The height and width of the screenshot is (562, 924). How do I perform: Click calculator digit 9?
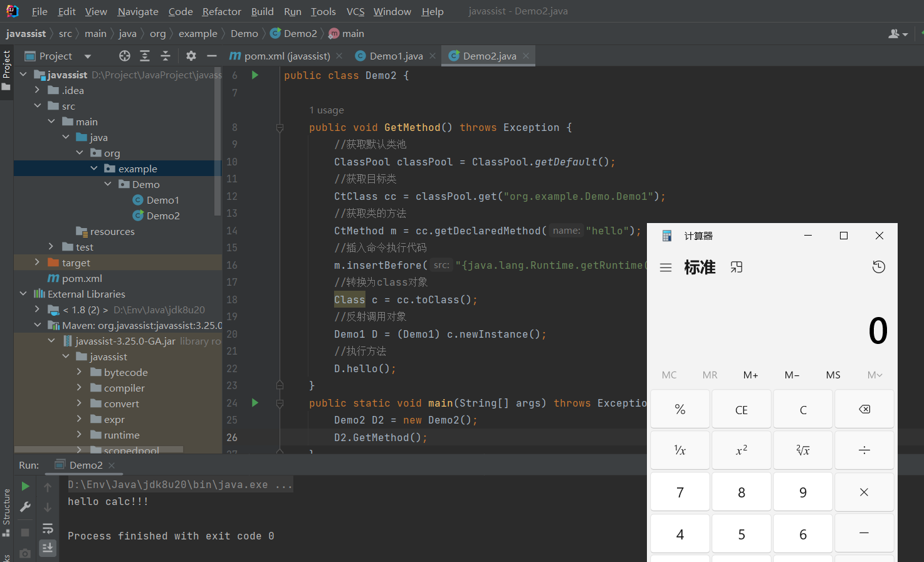[803, 492]
